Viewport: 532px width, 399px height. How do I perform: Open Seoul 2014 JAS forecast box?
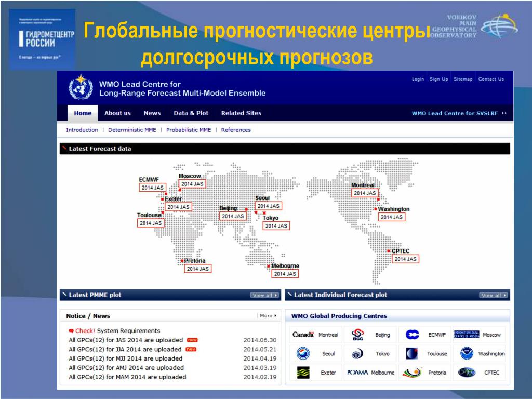(x=269, y=206)
